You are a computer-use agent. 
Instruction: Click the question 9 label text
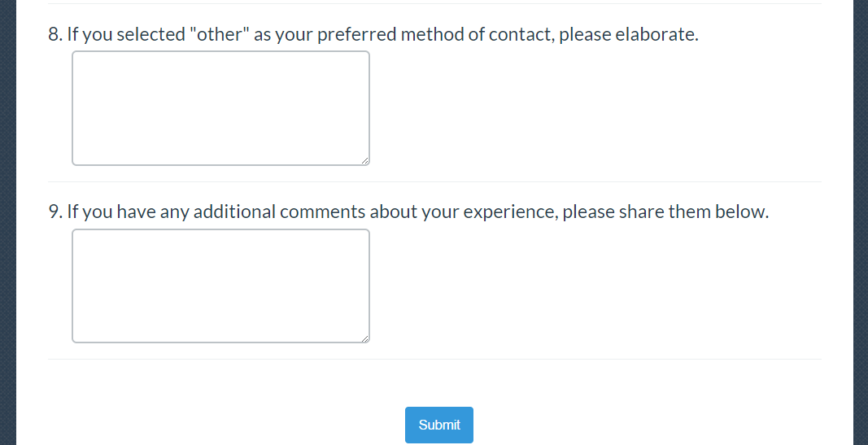point(408,212)
